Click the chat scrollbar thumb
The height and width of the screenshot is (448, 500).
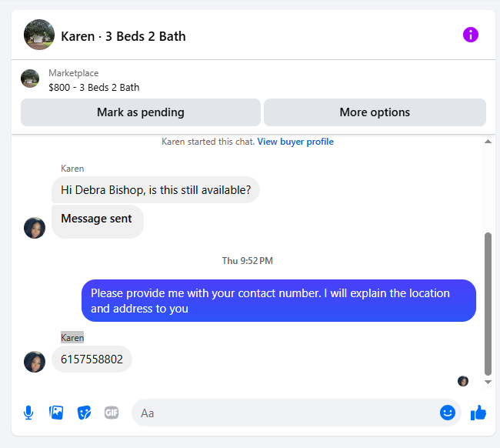point(488,304)
